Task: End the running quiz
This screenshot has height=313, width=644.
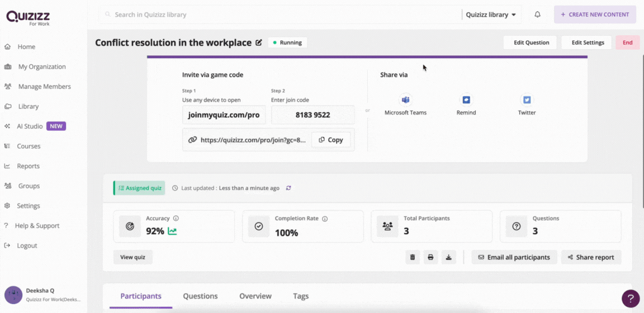Action: pos(628,42)
